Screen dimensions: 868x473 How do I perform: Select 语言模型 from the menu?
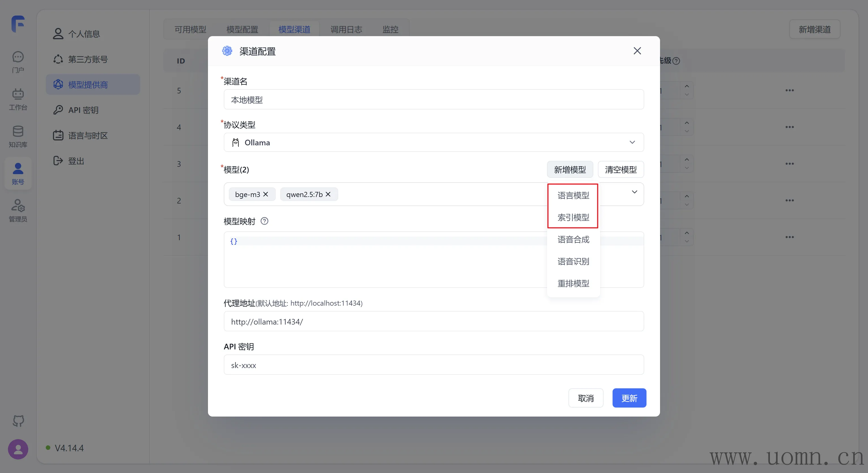(x=573, y=195)
